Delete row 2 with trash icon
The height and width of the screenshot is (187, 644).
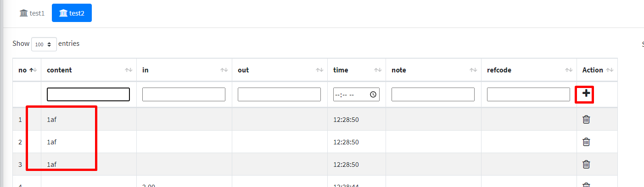click(586, 142)
